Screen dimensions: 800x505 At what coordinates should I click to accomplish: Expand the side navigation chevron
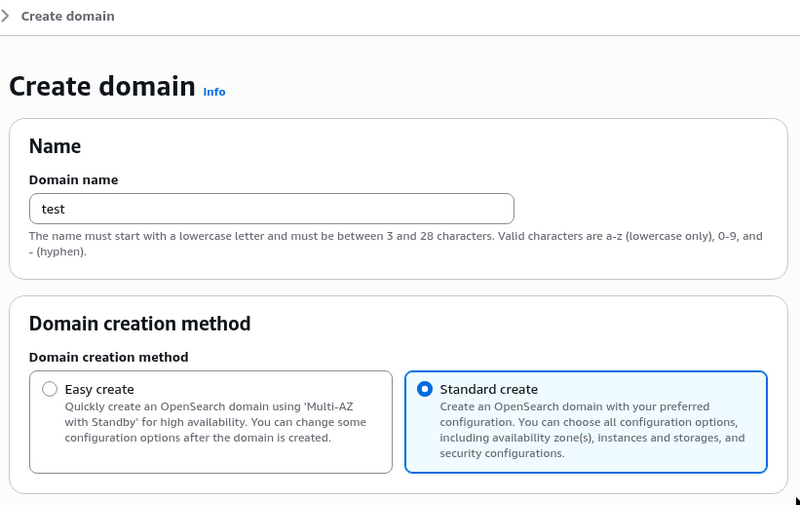coord(6,16)
